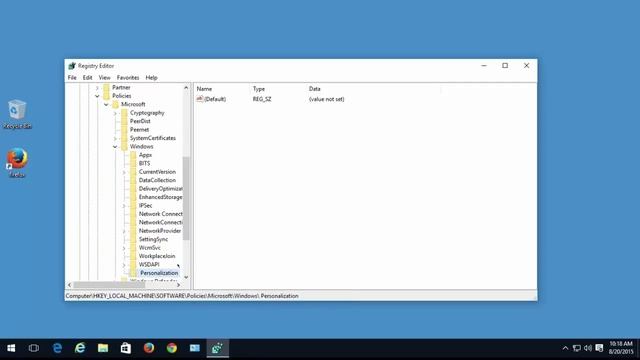Select the Network Connect key
The height and width of the screenshot is (360, 640).
coord(160,214)
